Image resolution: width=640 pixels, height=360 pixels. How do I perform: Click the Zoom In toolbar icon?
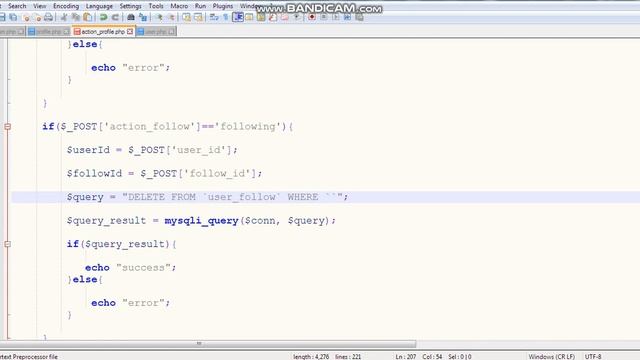(159, 17)
